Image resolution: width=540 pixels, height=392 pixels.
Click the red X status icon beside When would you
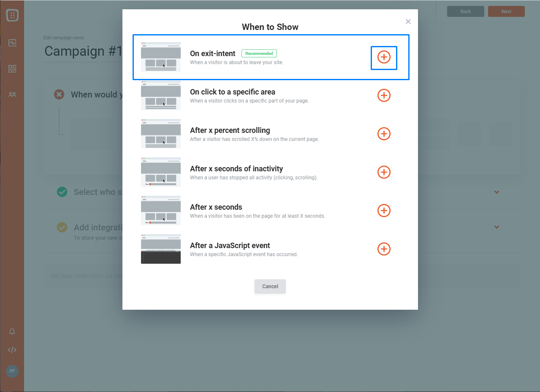point(59,95)
